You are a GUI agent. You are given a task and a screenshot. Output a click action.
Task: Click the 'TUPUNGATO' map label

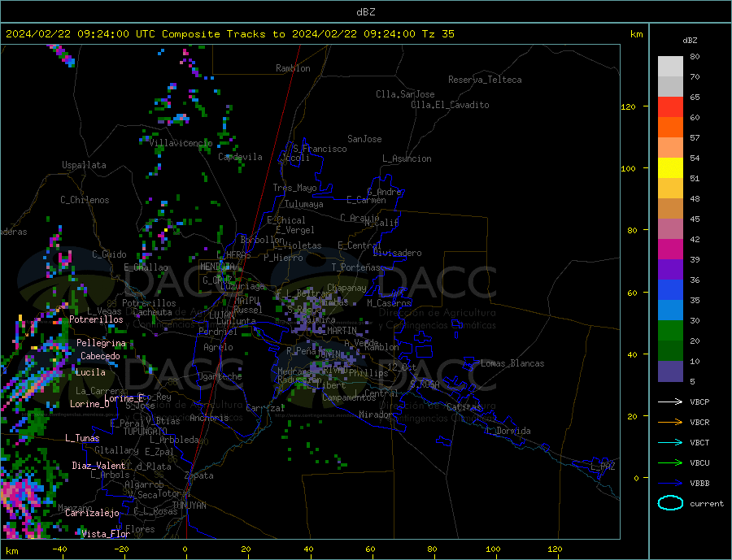(x=146, y=432)
